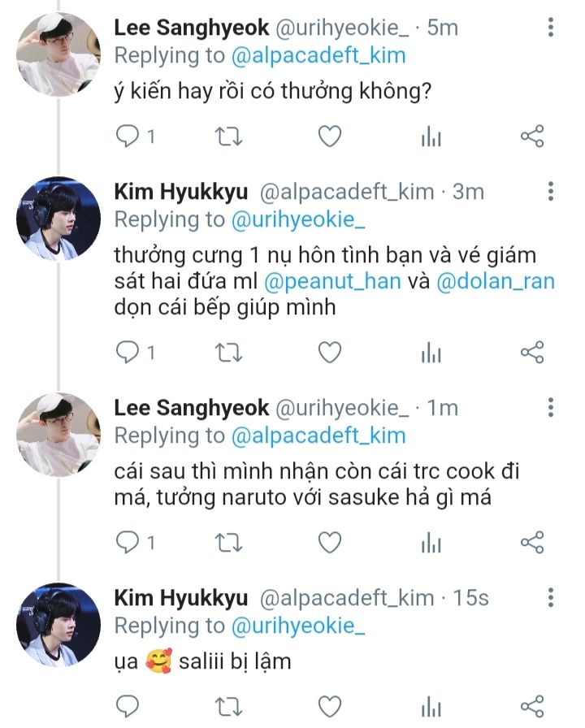The image size is (585, 728).
Task: Open @alpacadeft_kim in first tweet's reply line
Action: click(318, 55)
